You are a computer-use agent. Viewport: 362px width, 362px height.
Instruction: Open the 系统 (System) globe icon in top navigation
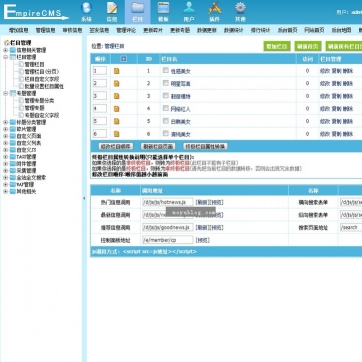click(86, 8)
